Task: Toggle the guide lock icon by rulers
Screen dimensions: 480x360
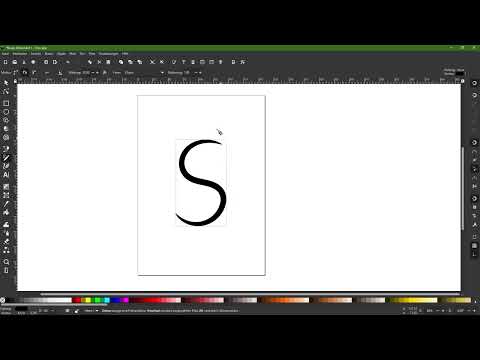Action: tap(15, 81)
